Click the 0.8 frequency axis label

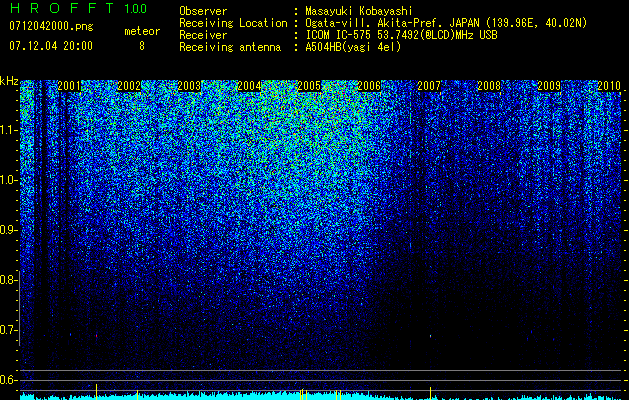point(8,280)
